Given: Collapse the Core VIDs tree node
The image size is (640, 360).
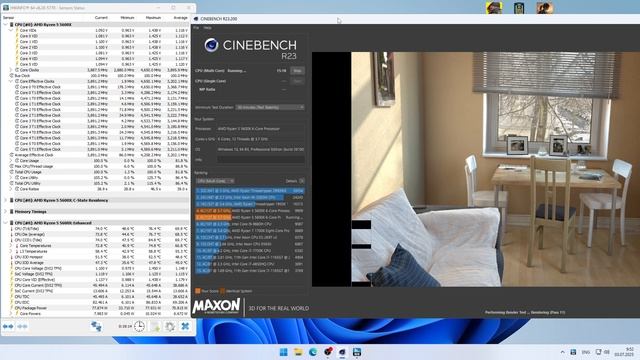Looking at the screenshot, I should 11,30.
